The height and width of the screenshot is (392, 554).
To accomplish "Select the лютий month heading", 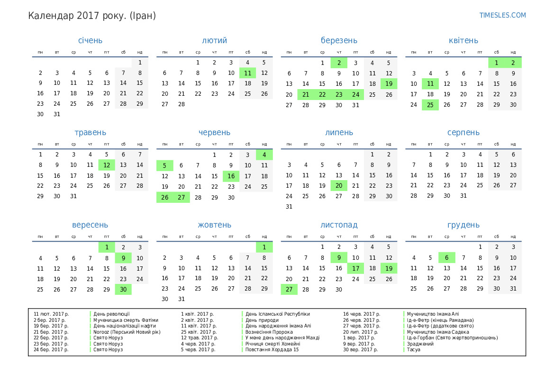I will click(x=214, y=41).
